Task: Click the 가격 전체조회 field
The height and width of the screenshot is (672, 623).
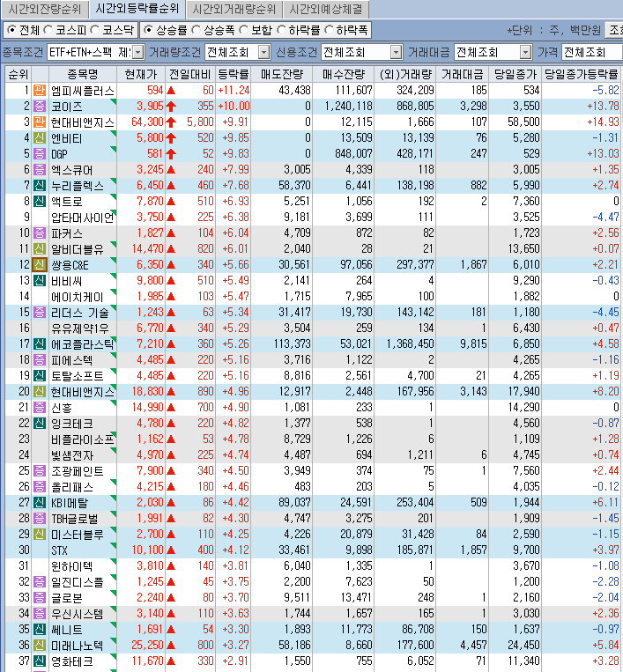Action: click(x=591, y=52)
